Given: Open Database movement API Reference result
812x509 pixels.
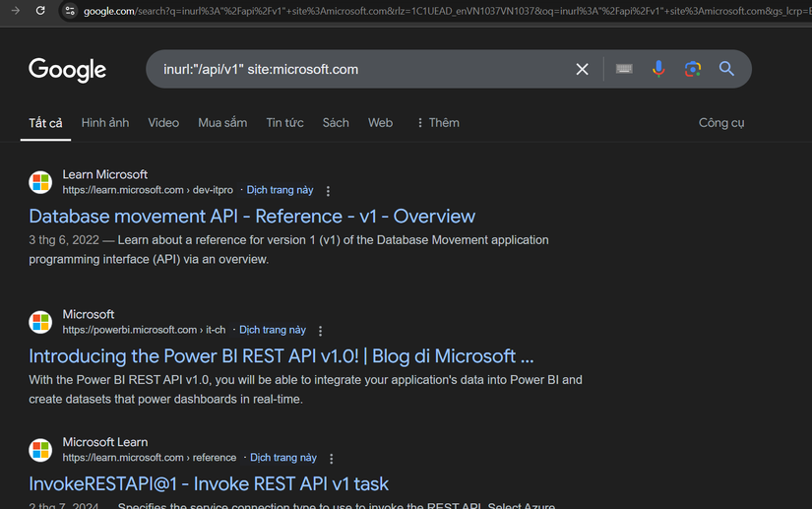Looking at the screenshot, I should (x=252, y=217).
